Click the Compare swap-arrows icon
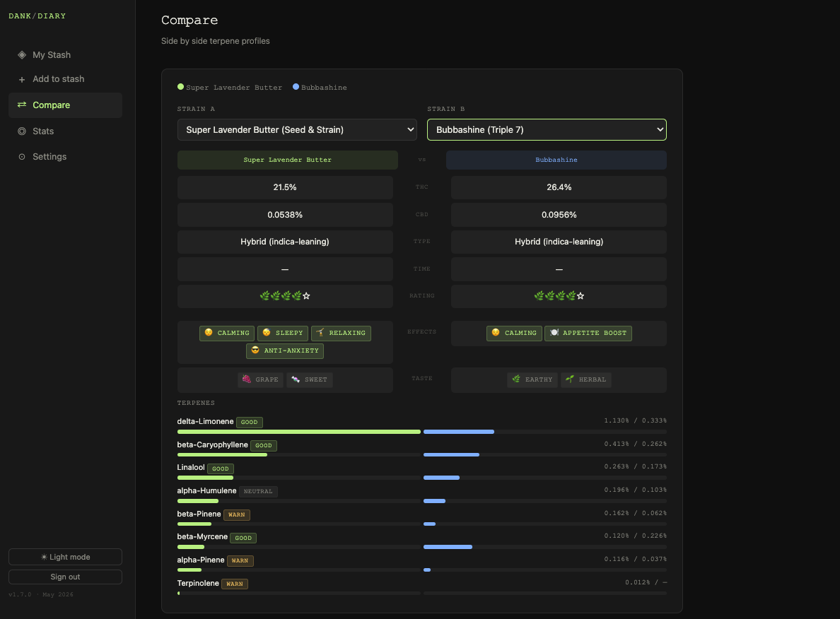This screenshot has width=840, height=619. coord(22,105)
